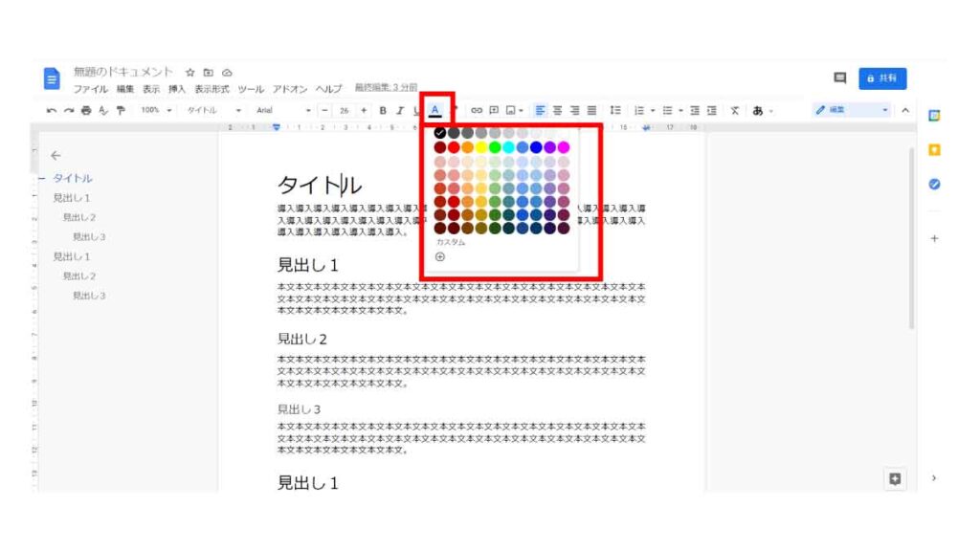Open comment history next to share button
This screenshot has width=980, height=551.
[840, 78]
